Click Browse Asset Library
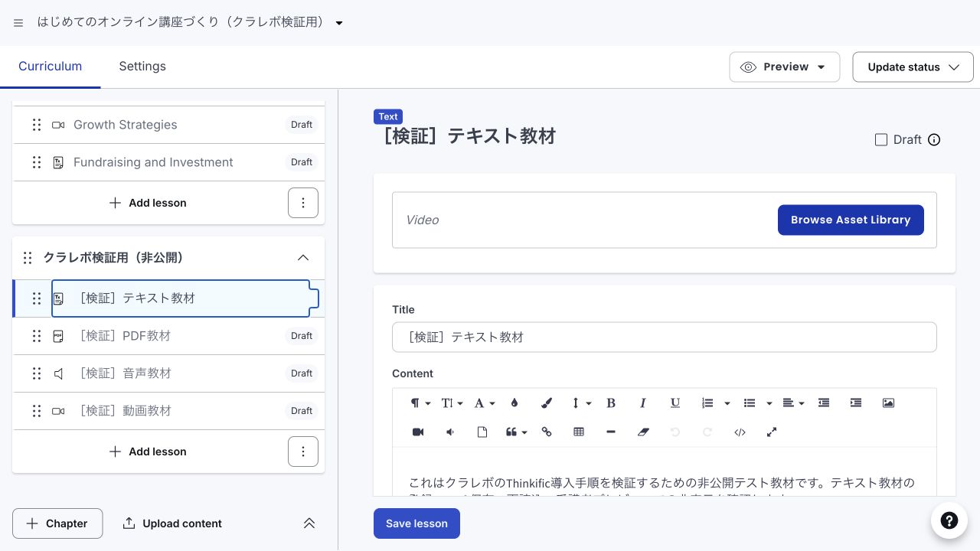Image resolution: width=980 pixels, height=551 pixels. 851,220
